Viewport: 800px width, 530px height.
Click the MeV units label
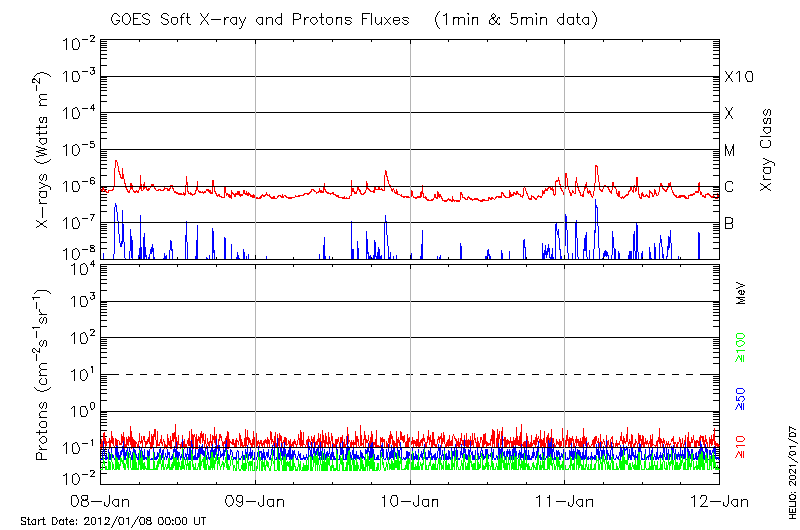coord(742,295)
